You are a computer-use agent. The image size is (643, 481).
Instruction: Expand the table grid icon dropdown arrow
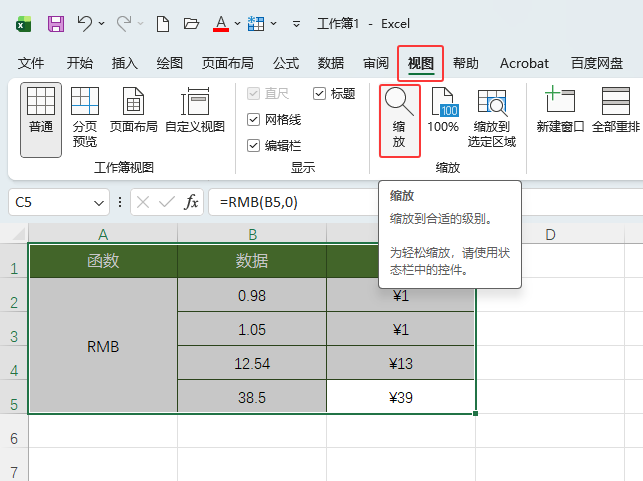274,24
